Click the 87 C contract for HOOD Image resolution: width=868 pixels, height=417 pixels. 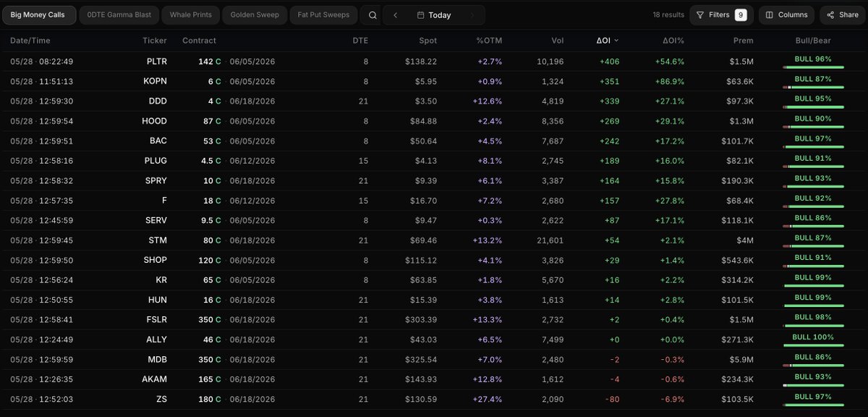(213, 121)
